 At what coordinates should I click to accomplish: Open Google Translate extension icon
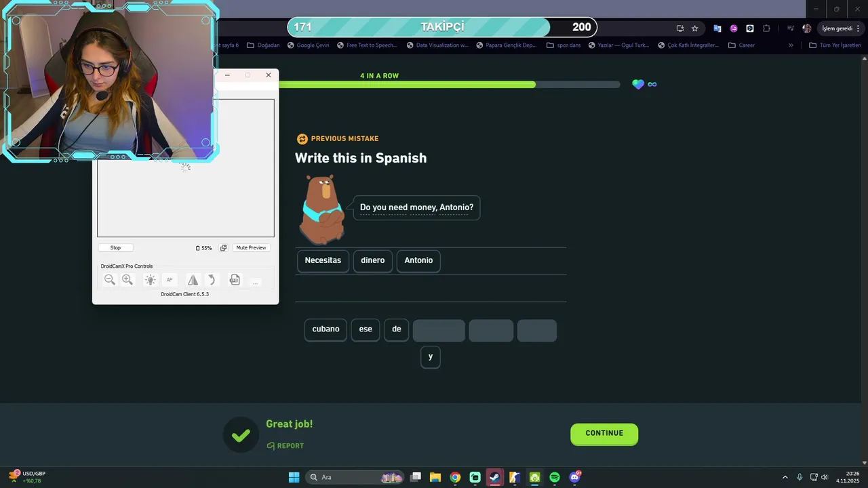[x=717, y=28]
